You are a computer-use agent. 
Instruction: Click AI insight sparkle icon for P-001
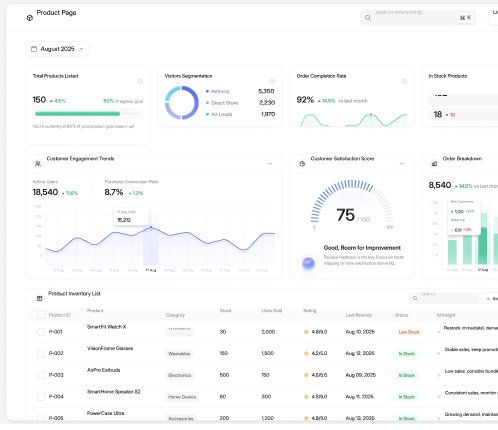coord(439,332)
